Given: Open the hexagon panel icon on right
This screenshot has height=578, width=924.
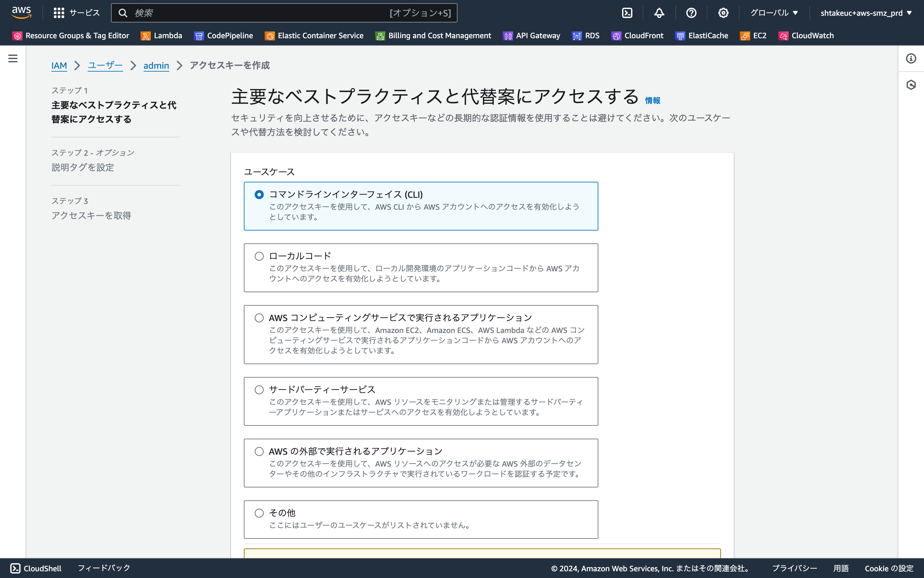Looking at the screenshot, I should [911, 84].
